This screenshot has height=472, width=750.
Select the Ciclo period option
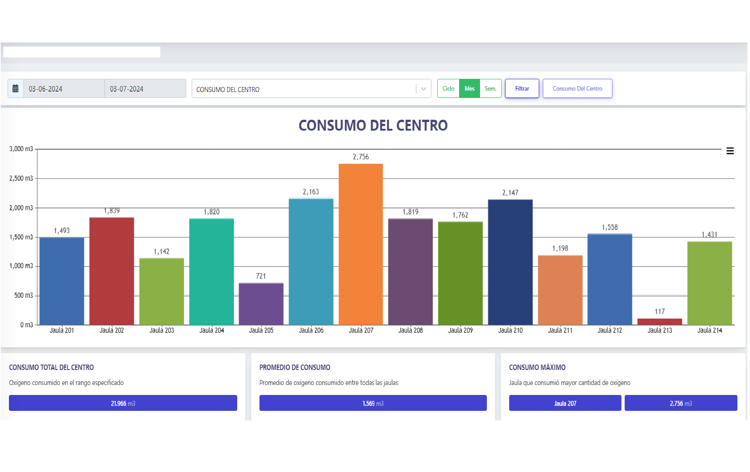pos(448,89)
